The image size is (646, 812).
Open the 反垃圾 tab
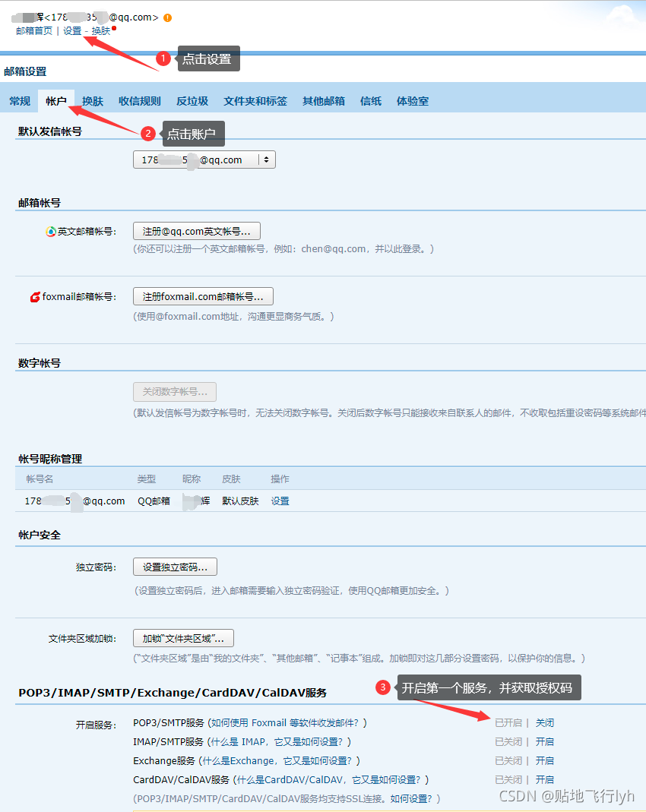[192, 101]
